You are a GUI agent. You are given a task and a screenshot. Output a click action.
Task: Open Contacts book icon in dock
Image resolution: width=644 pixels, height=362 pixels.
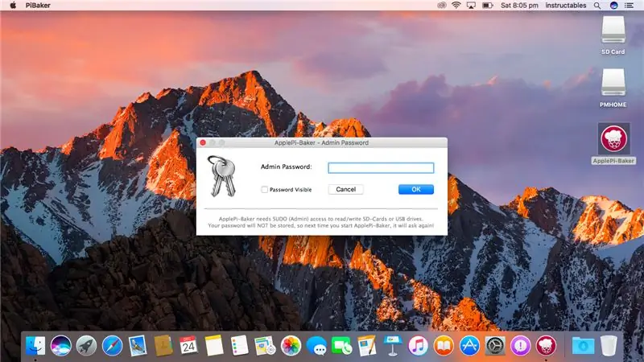point(163,346)
